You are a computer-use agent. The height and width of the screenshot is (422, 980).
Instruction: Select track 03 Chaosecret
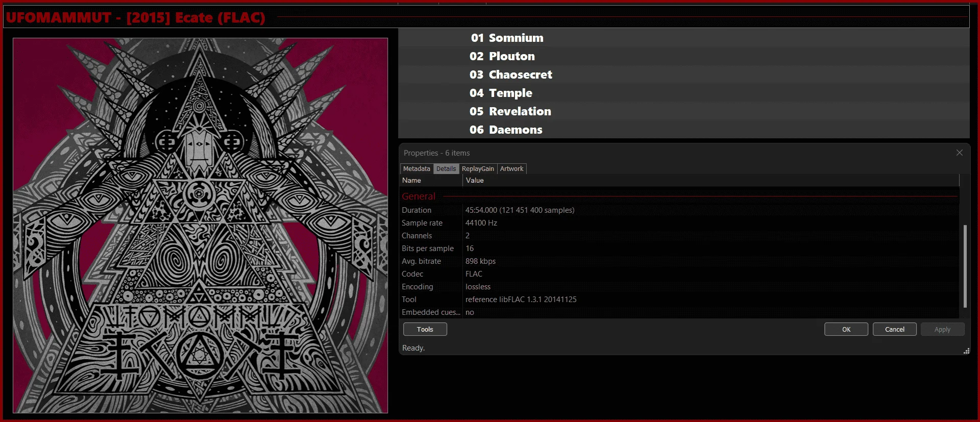tap(683, 75)
